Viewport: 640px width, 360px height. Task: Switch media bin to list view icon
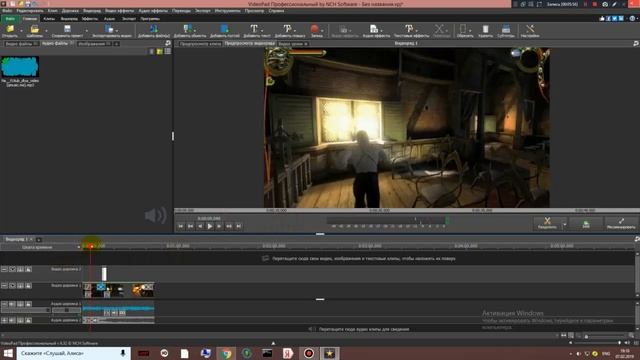click(168, 51)
